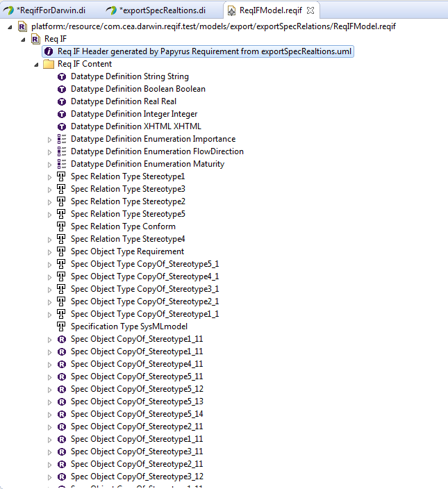Screen dimensions: 448x489
Task: Click icon of Datatype Definition Integer
Action: click(62, 114)
